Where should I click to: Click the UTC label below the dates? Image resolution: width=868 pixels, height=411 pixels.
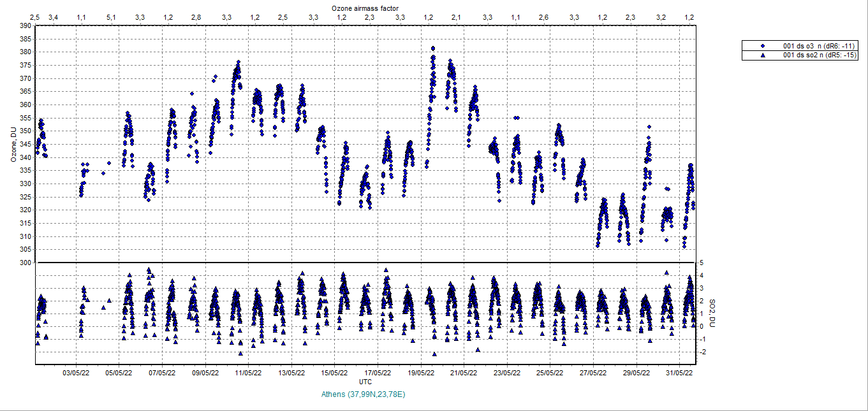coord(365,382)
